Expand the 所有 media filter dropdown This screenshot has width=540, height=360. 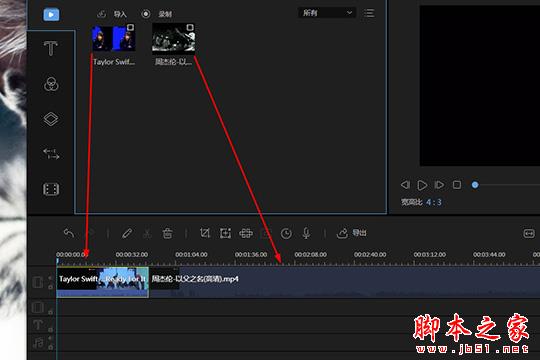tap(326, 13)
